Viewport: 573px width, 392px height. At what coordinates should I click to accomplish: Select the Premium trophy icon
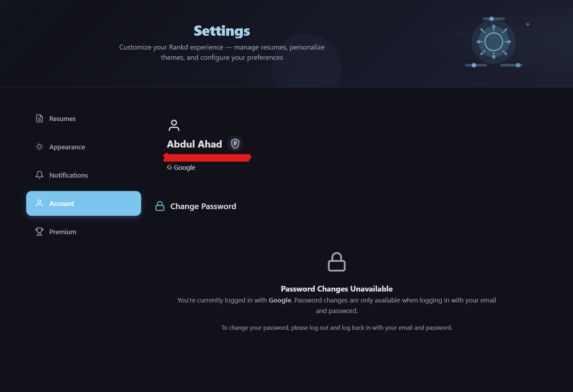pos(39,231)
